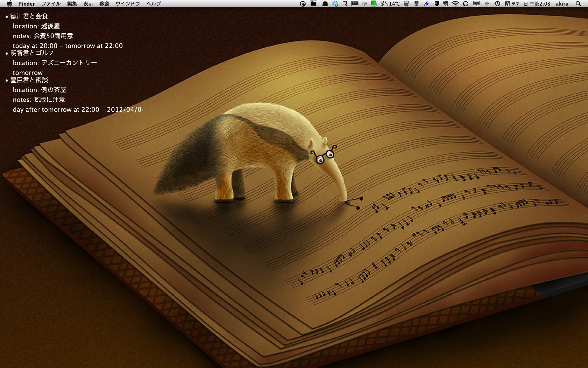Click the document magnifier menu bar icon
This screenshot has width=588, height=368.
tap(345, 4)
